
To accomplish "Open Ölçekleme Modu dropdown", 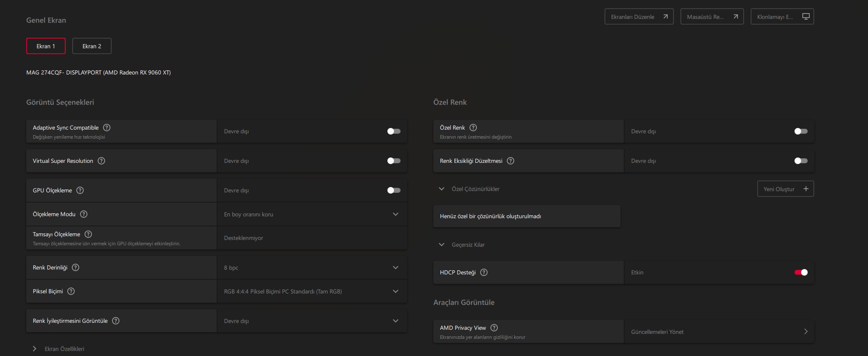I will pos(312,214).
